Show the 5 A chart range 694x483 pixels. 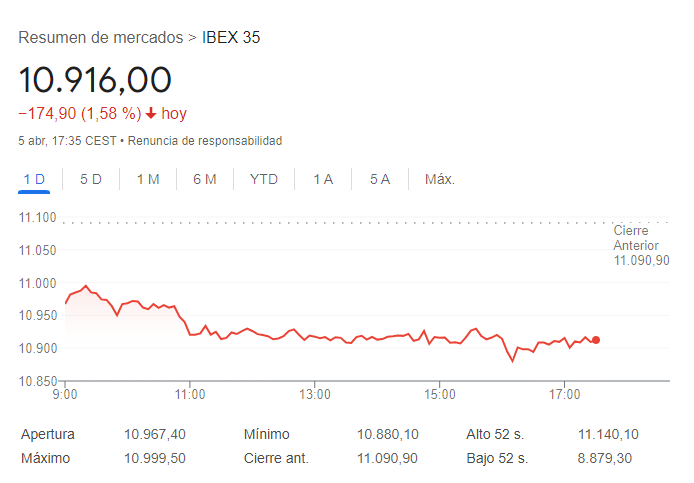tap(380, 179)
